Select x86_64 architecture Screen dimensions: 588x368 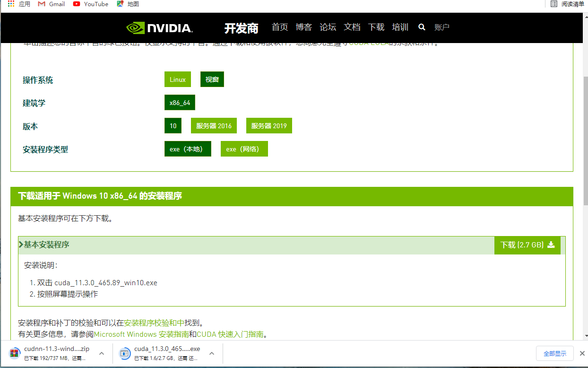click(x=180, y=103)
